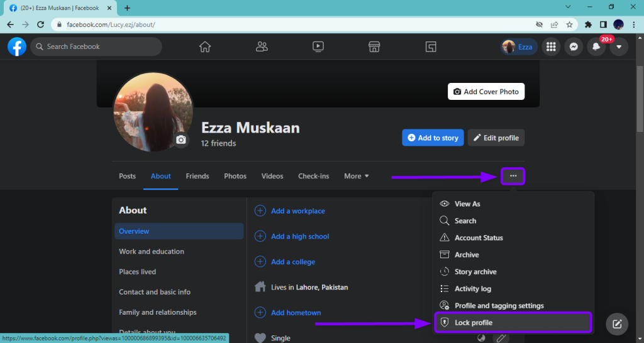Screen dimensions: 644x343
Task: Click the page vertical scrollbar
Action: [x=640, y=99]
